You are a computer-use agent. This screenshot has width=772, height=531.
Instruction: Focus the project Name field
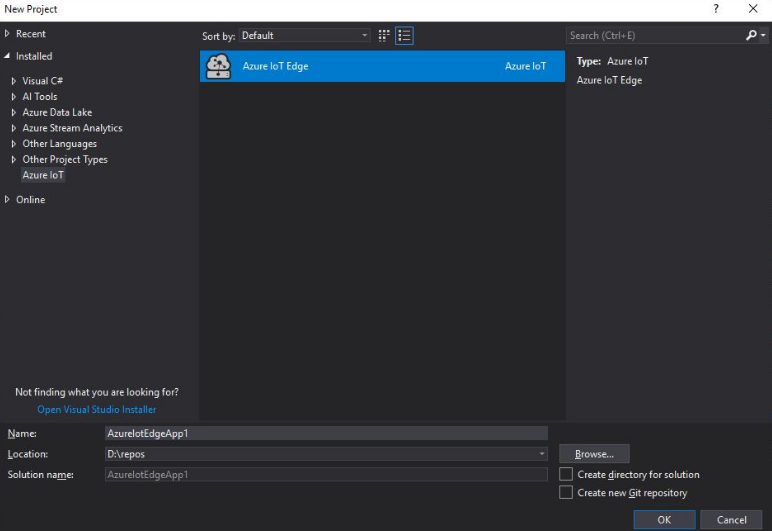pyautogui.click(x=326, y=433)
